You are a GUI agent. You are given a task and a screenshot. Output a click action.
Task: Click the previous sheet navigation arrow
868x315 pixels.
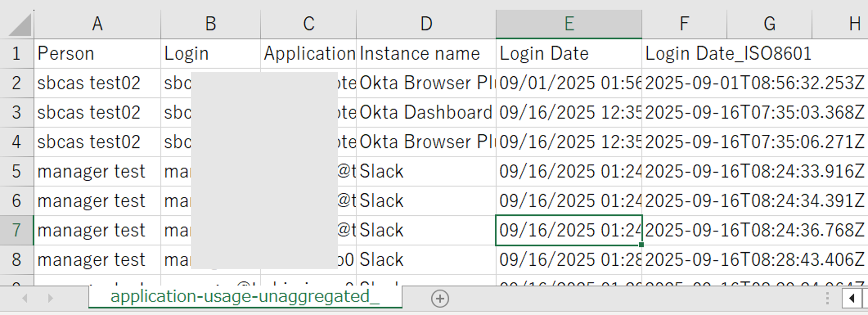tap(25, 298)
